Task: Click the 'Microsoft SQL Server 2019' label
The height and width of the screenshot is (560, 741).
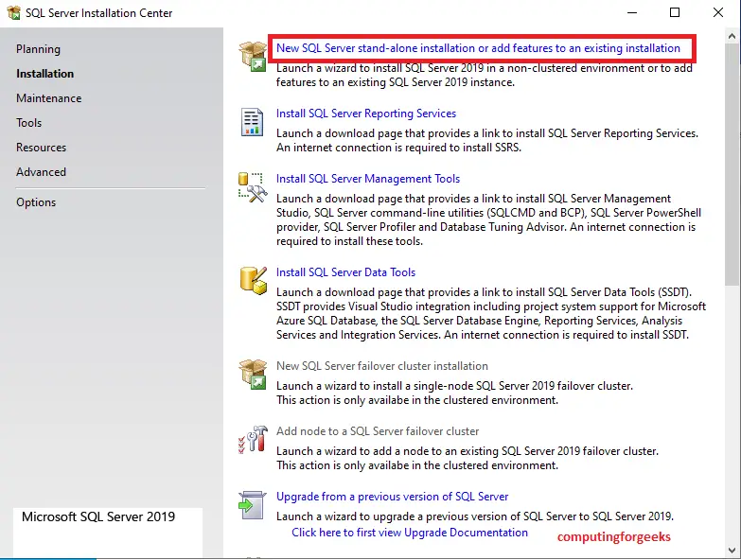Action: 98,517
